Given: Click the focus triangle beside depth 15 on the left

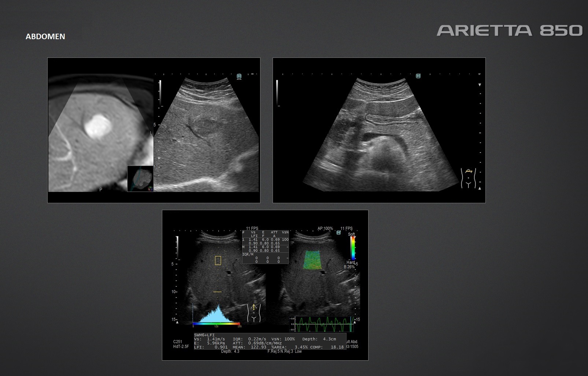Looking at the screenshot, I should coord(177,323).
